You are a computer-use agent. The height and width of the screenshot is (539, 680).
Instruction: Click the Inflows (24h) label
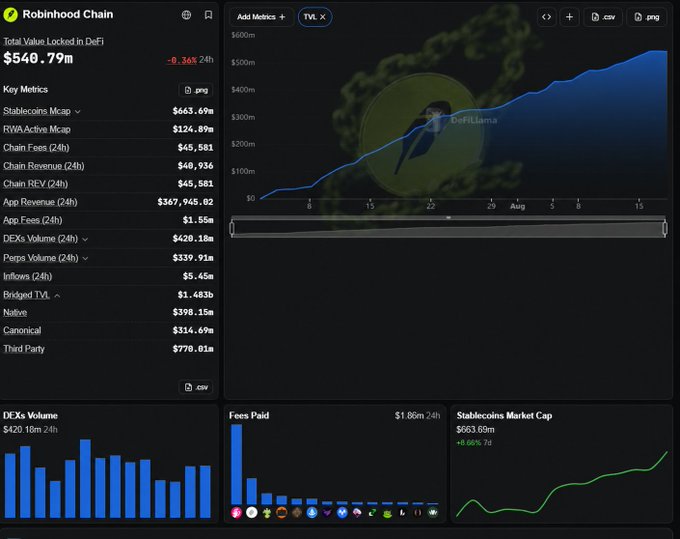tap(28, 276)
